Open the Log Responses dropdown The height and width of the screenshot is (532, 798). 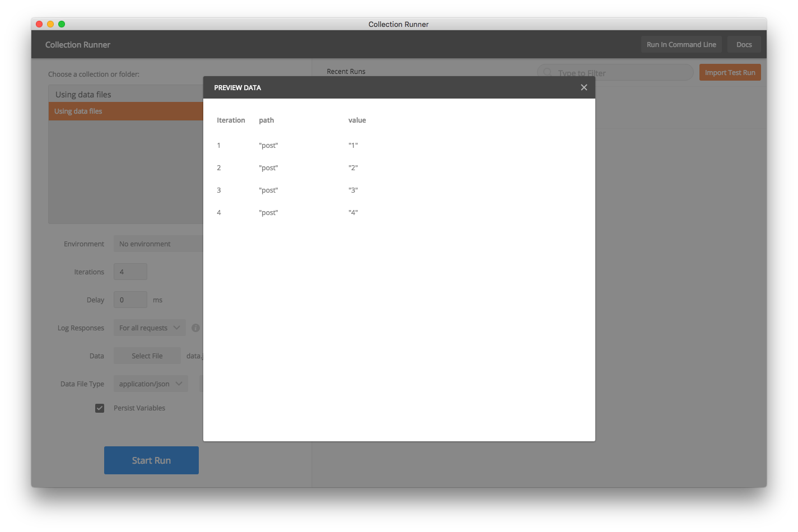[150, 328]
